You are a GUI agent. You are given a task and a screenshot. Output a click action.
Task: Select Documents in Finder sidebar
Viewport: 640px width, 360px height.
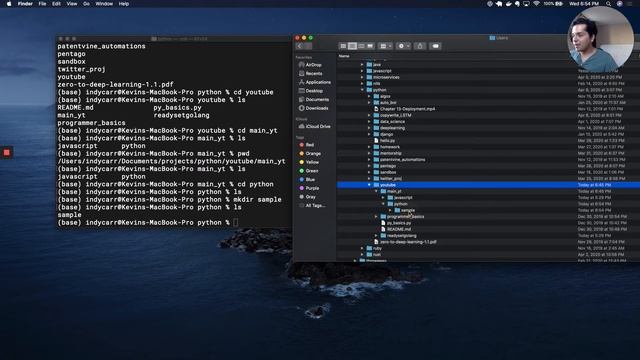313,100
